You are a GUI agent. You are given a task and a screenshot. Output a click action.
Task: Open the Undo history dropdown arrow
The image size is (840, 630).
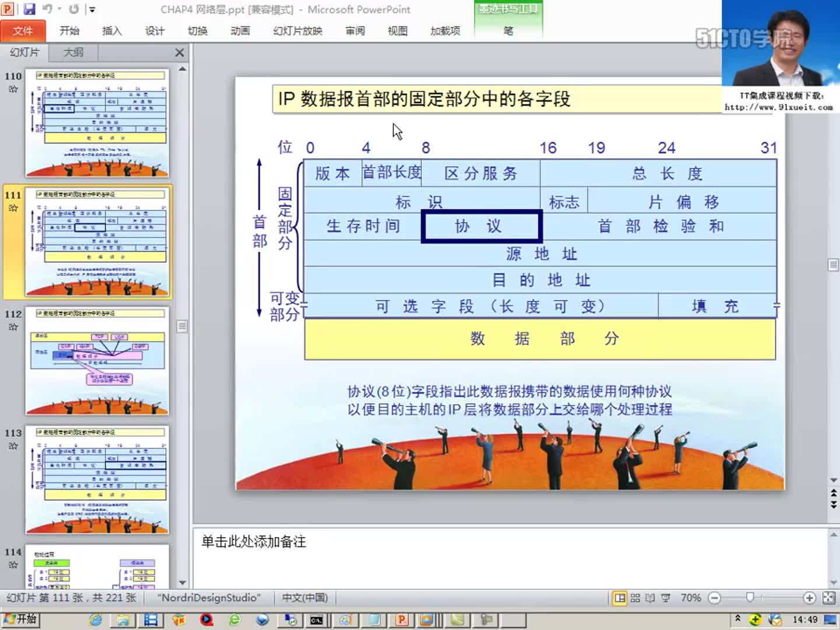(x=59, y=9)
